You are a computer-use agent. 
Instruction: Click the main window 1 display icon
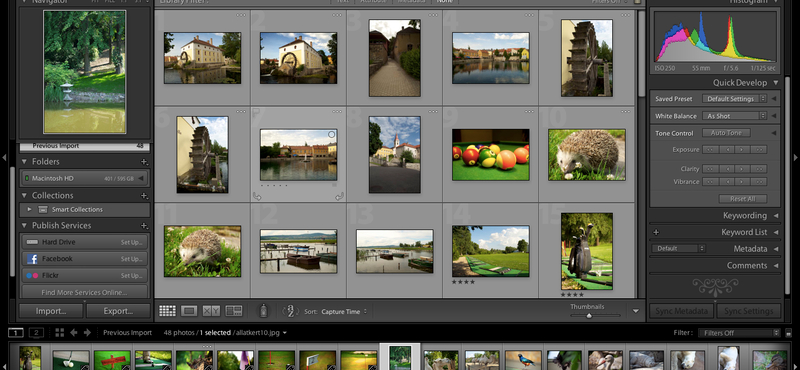(16, 333)
